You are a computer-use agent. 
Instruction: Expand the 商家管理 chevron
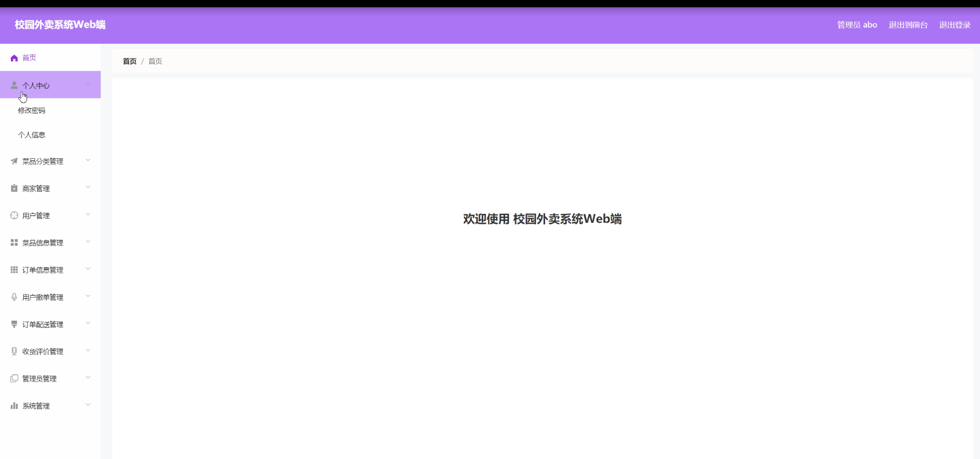point(88,187)
